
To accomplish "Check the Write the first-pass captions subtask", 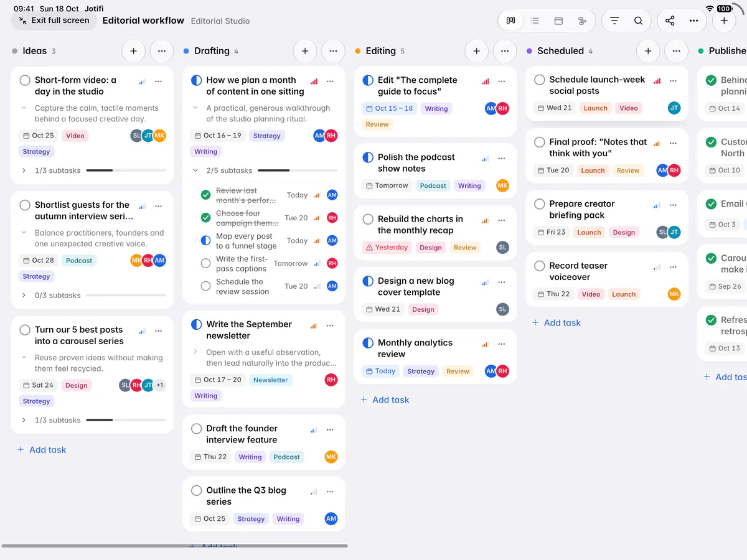I will (205, 264).
